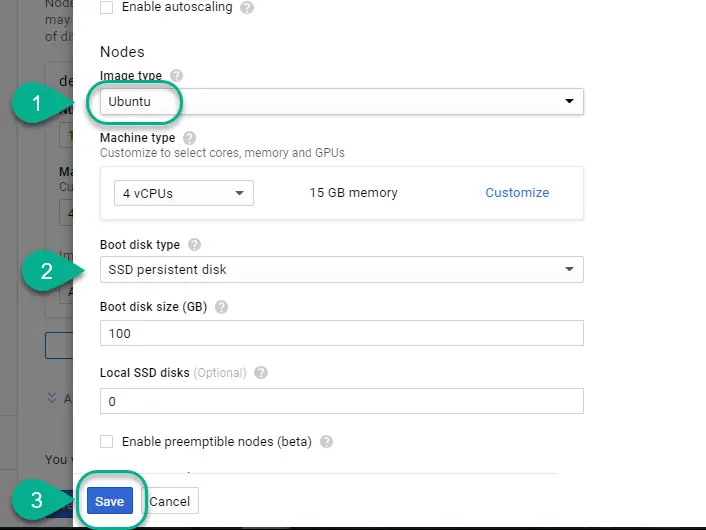
Task: Expand the 4 vCPUs machine dropdown
Action: point(184,193)
